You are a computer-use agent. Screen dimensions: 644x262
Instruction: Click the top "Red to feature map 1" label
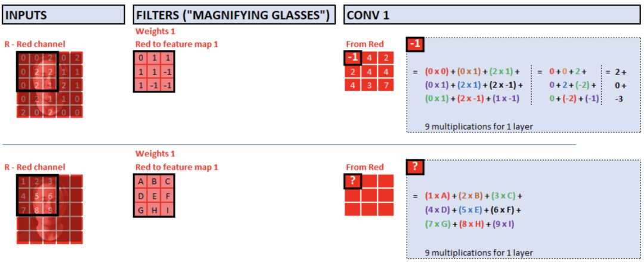tap(177, 44)
